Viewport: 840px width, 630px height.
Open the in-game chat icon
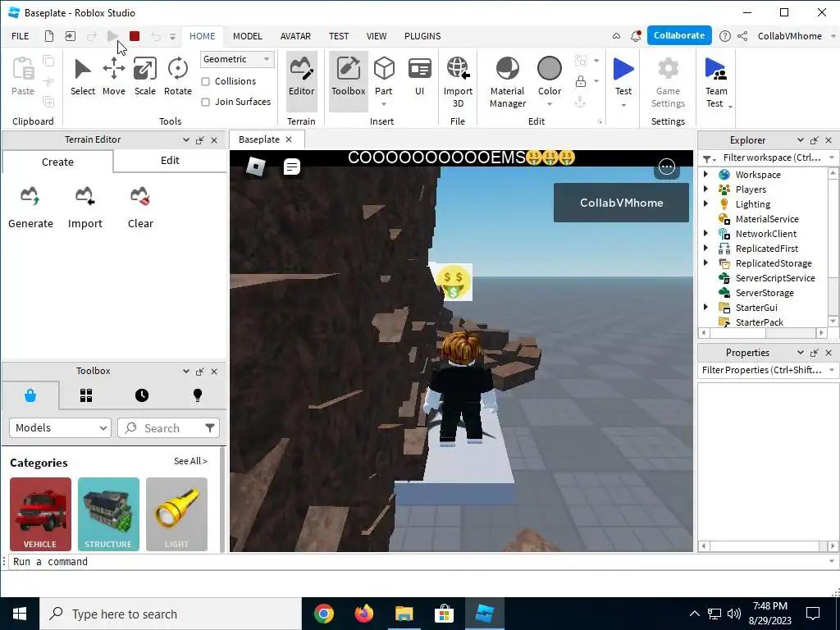click(x=291, y=167)
